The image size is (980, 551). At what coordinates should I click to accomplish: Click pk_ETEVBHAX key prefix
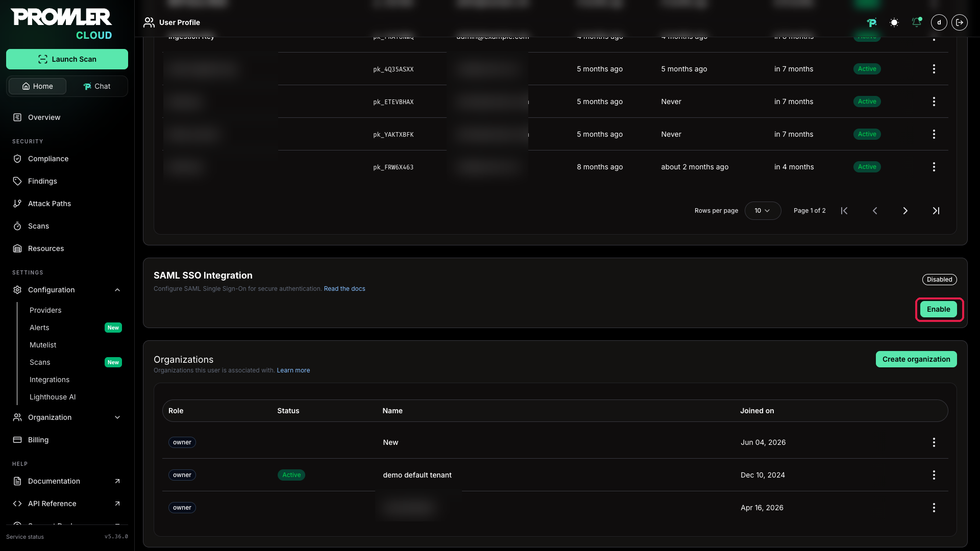(393, 102)
